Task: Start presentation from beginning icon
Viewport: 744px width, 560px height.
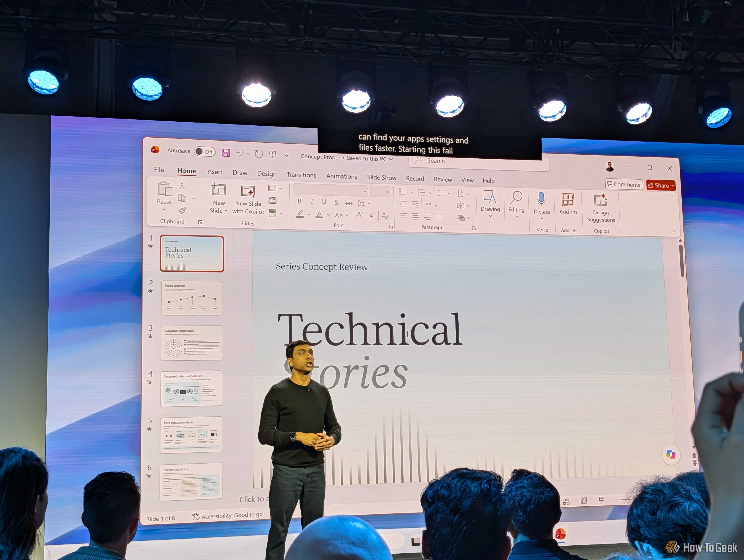Action: click(273, 154)
